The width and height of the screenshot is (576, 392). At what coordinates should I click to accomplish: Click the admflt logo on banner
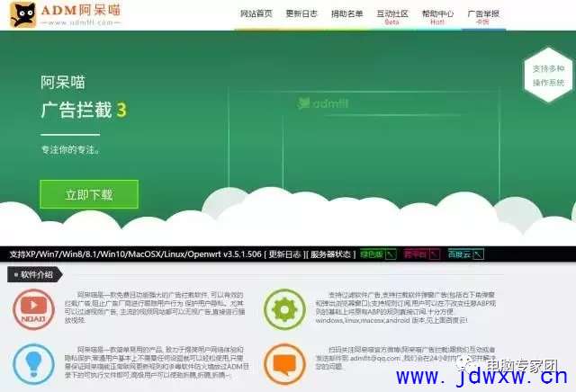(323, 103)
